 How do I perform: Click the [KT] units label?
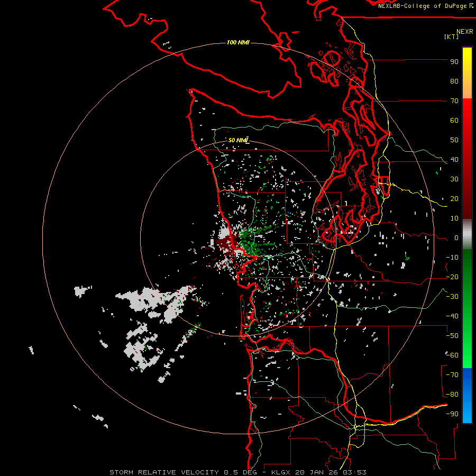452,36
